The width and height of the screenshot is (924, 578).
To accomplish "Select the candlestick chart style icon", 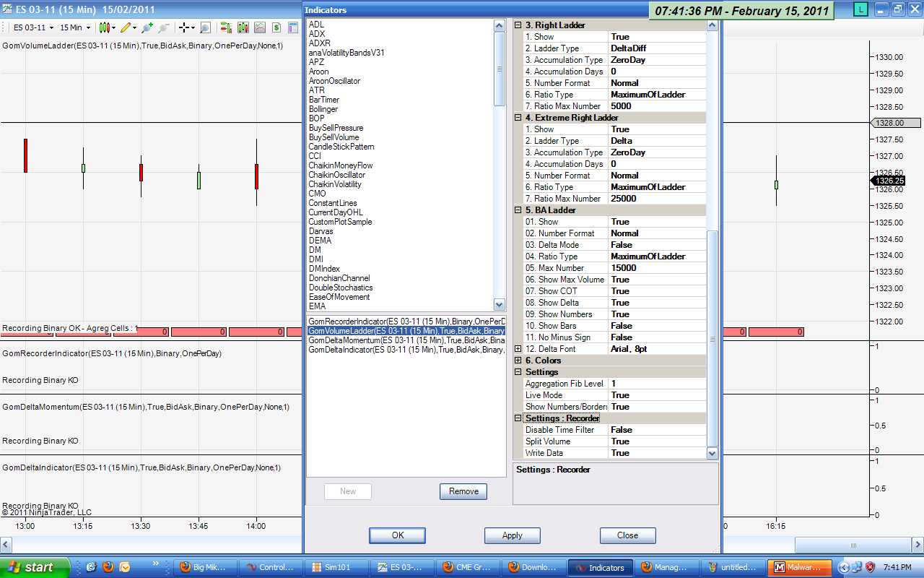I will click(x=105, y=27).
